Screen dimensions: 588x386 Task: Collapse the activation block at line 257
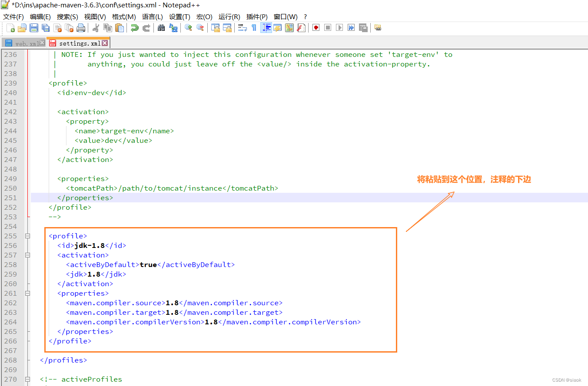click(28, 255)
